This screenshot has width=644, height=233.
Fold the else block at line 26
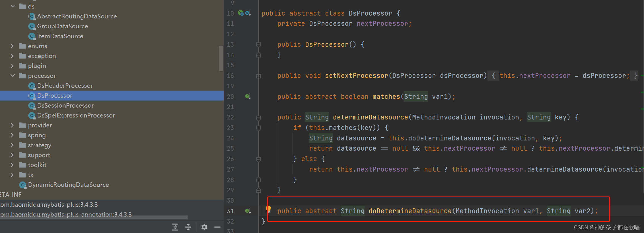pyautogui.click(x=258, y=159)
